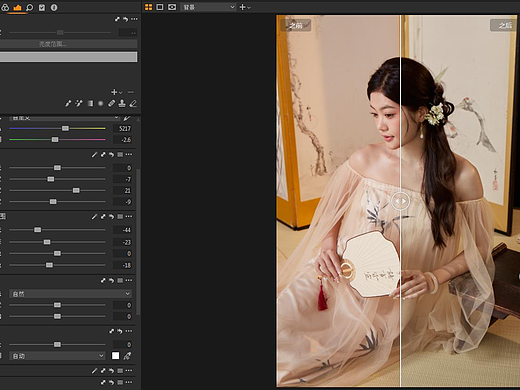This screenshot has height=390, width=520.
Task: Open presets list icon in exposure panel
Action: coord(120,155)
